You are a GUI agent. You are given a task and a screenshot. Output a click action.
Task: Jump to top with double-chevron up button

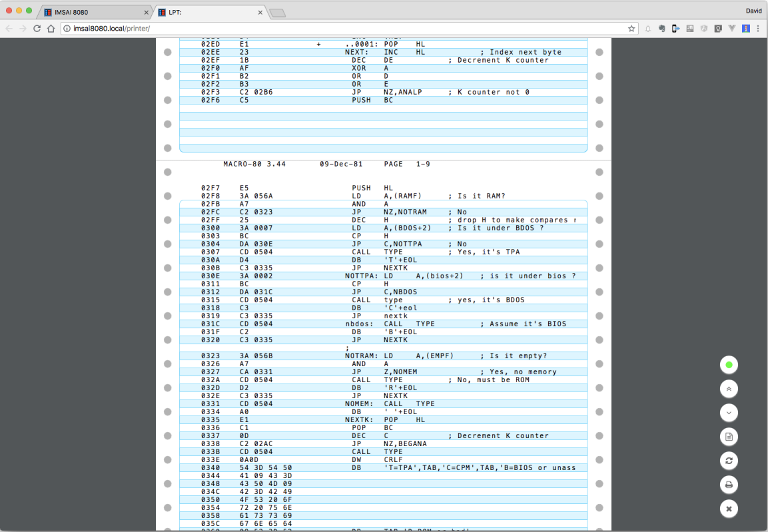click(x=729, y=389)
